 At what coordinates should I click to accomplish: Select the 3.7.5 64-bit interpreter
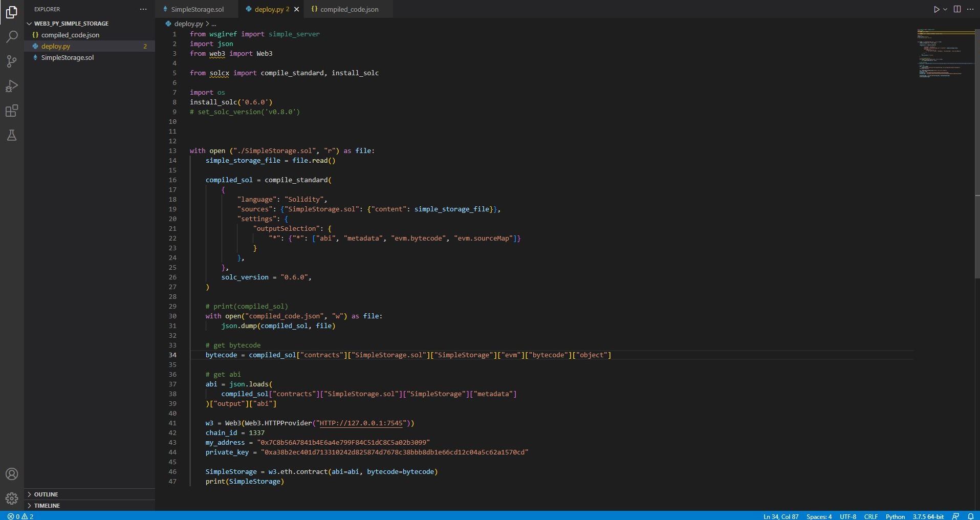(928, 516)
